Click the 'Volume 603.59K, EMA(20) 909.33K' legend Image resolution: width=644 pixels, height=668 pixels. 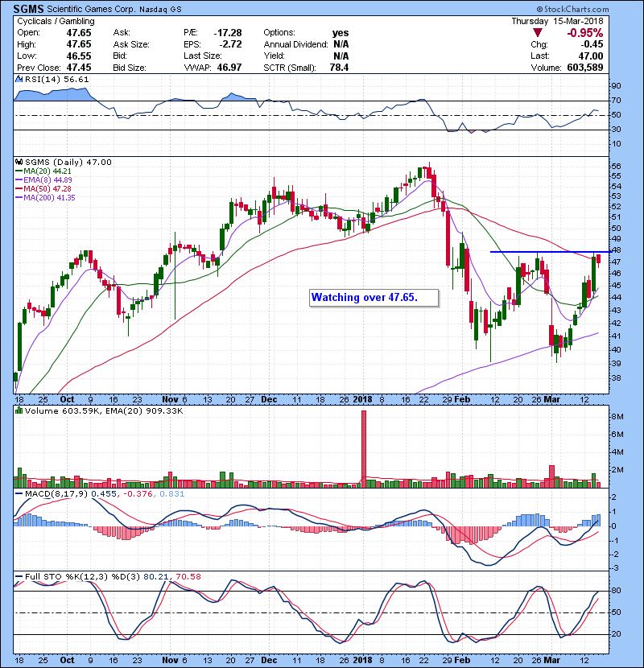104,411
